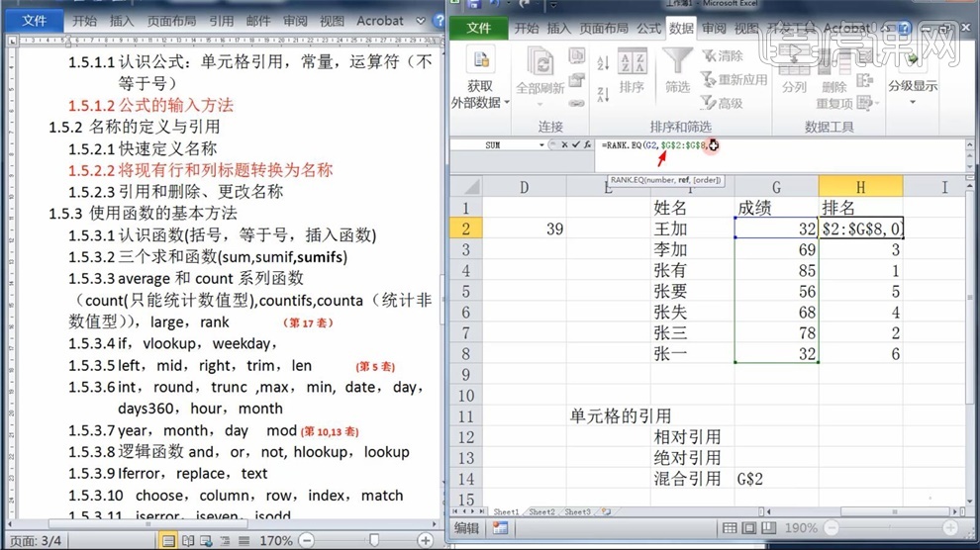Click the Sort Z to A descending icon
Image resolution: width=980 pixels, height=550 pixels.
coord(603,94)
